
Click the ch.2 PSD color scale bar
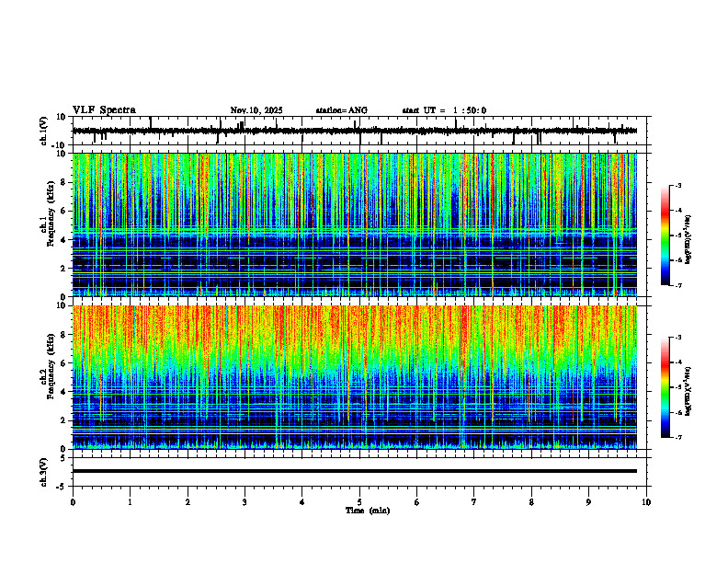pos(665,387)
